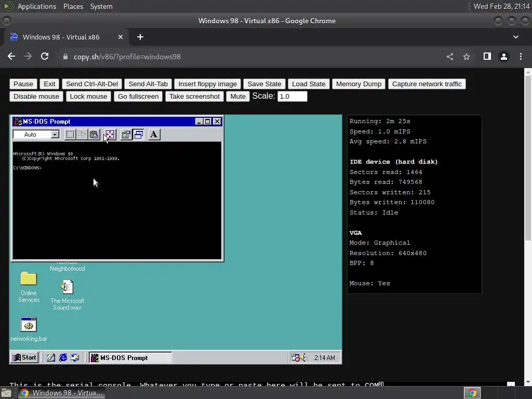Click the page vertical scrollbar
The width and height of the screenshot is (532, 399).
click(528, 158)
